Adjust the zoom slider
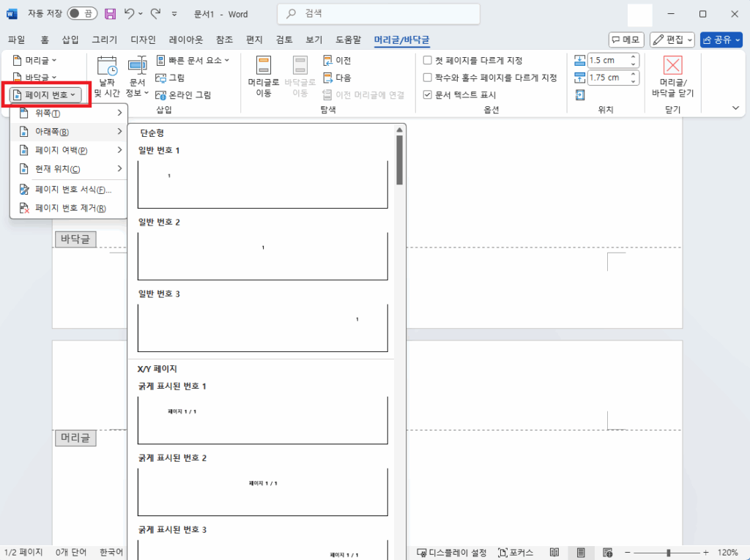750x560 pixels. click(669, 553)
